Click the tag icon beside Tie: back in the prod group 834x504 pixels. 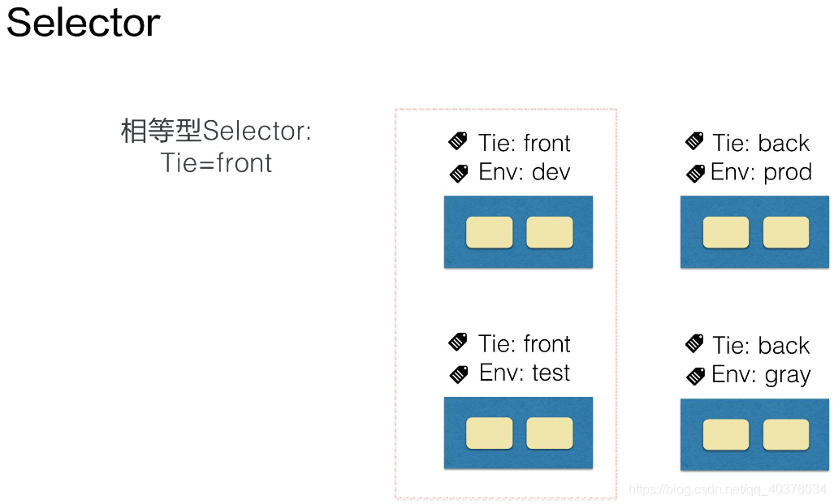coord(694,141)
